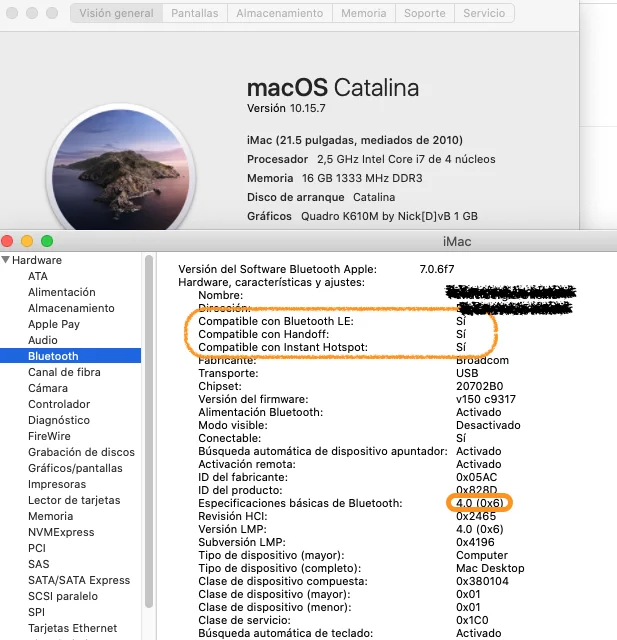Click the ID del fabricante 0x05AC value
Image resolution: width=617 pixels, height=640 pixels.
pyautogui.click(x=476, y=477)
